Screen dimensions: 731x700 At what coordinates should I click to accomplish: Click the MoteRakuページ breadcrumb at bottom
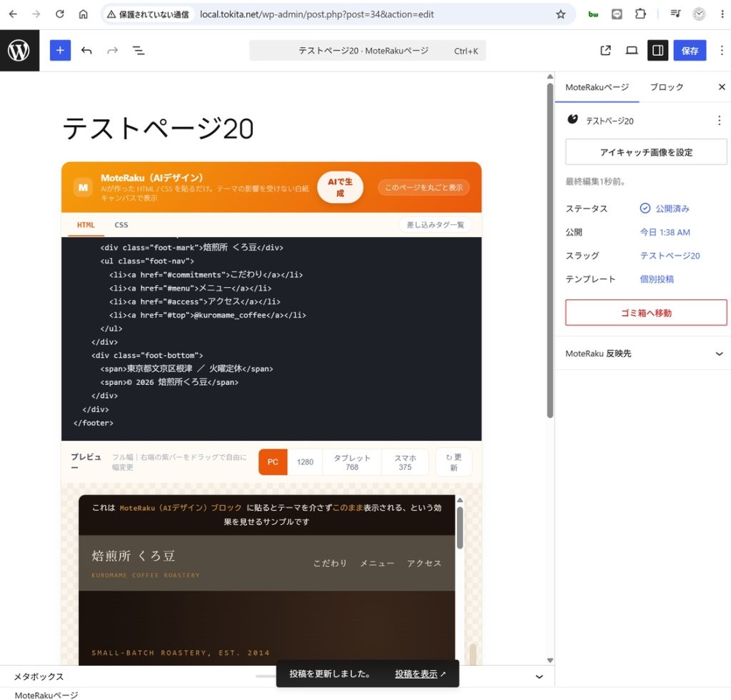(x=46, y=695)
